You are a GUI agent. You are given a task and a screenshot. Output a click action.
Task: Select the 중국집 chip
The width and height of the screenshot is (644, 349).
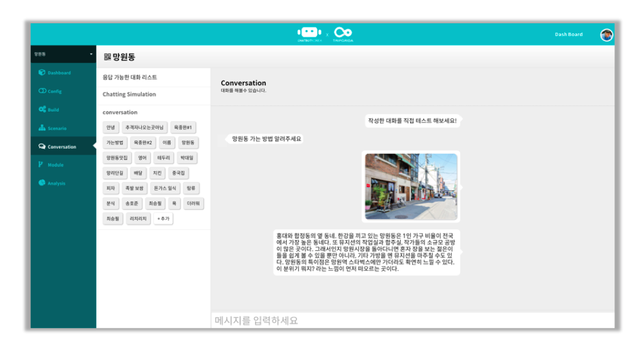click(178, 173)
